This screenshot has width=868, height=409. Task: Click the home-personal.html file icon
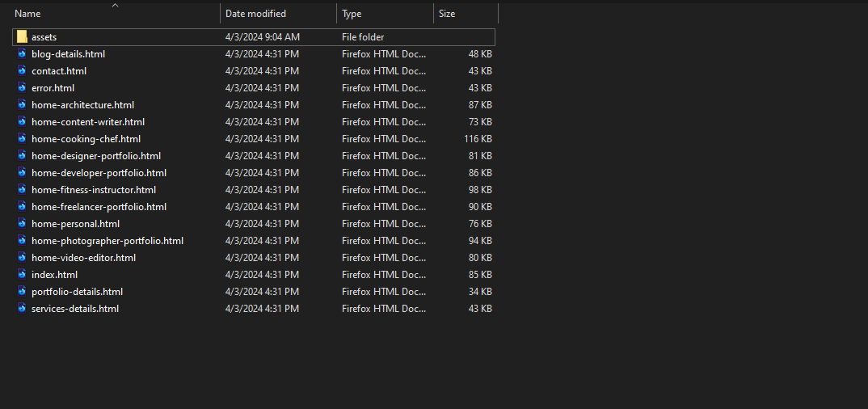[x=22, y=224]
